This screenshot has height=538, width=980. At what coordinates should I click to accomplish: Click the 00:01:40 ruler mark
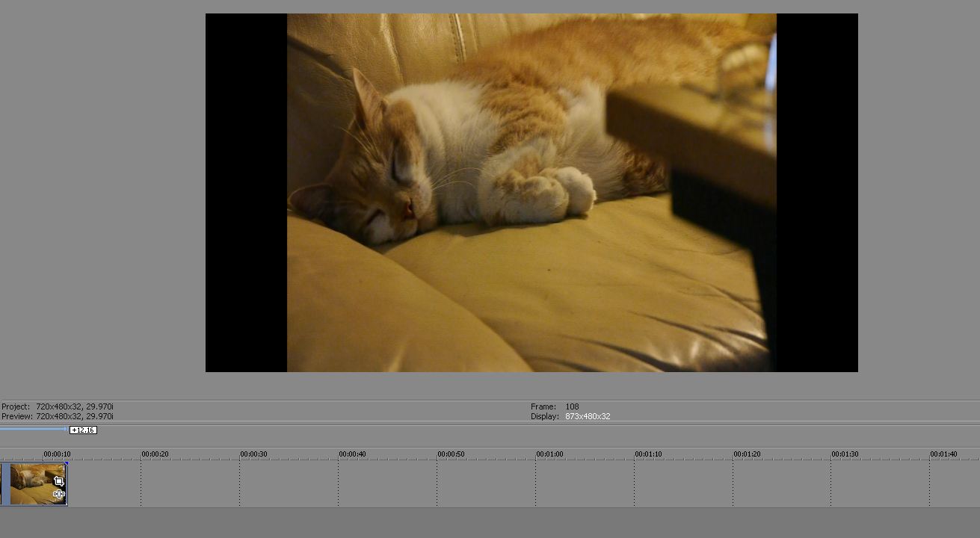coord(943,454)
